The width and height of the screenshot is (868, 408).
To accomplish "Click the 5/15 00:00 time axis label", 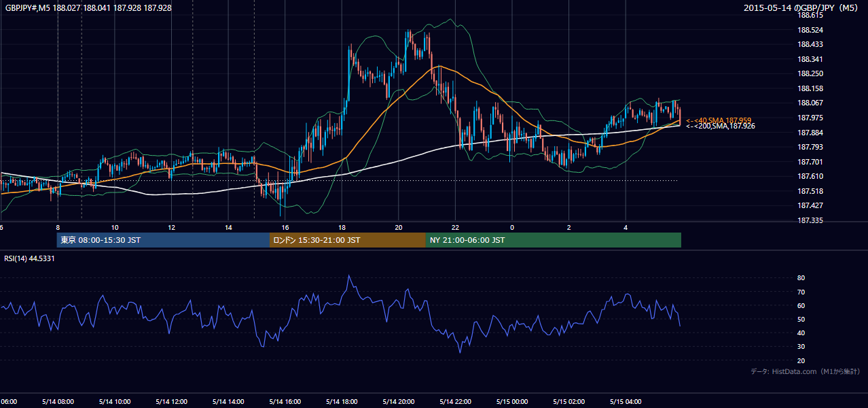I will [x=512, y=401].
